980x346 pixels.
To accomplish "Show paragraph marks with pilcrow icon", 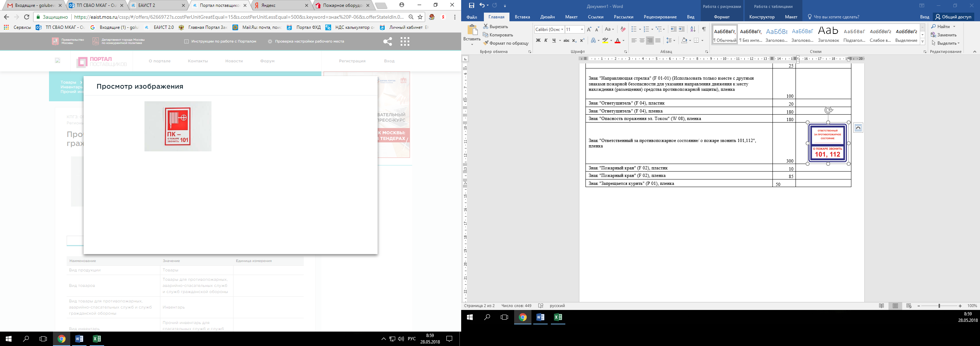I will pos(703,29).
